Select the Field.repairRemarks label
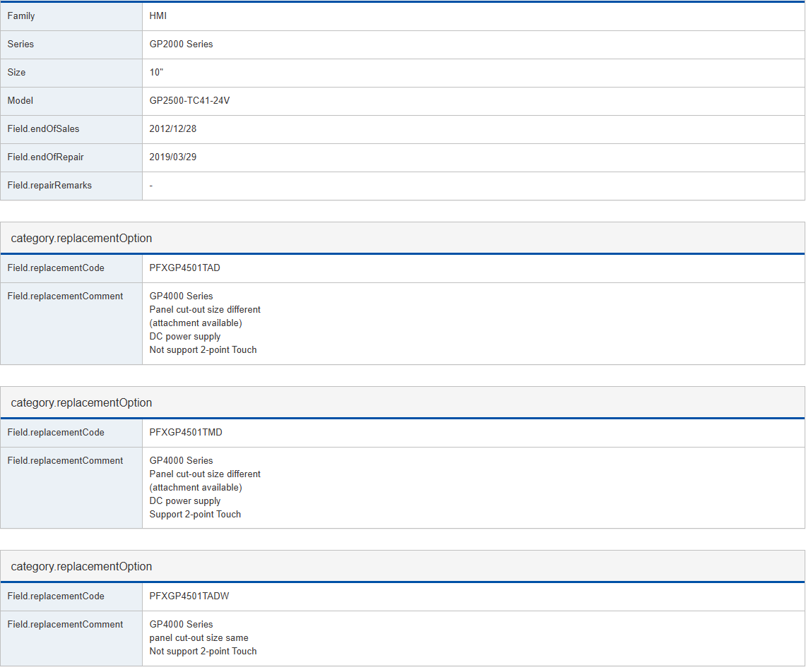This screenshot has width=806, height=672. tap(49, 186)
